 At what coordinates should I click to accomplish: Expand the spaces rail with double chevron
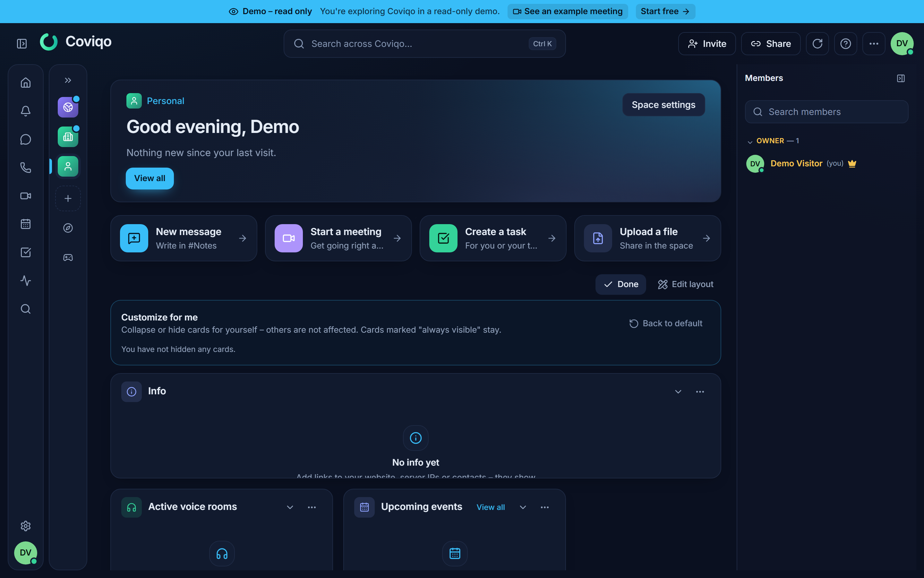tap(68, 80)
